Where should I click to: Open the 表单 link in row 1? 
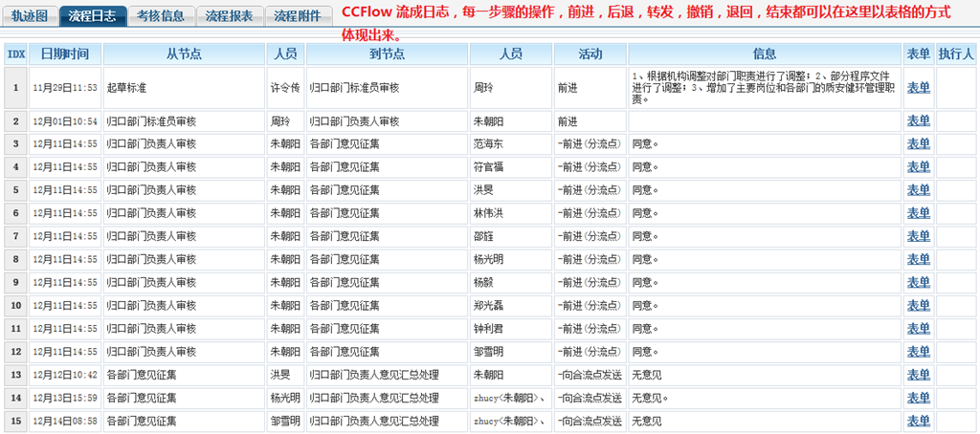(918, 87)
